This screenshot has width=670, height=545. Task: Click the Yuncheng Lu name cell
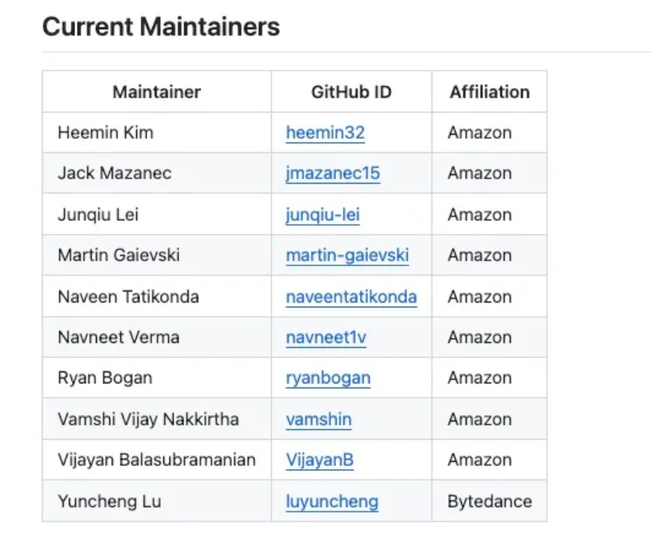pyautogui.click(x=109, y=501)
